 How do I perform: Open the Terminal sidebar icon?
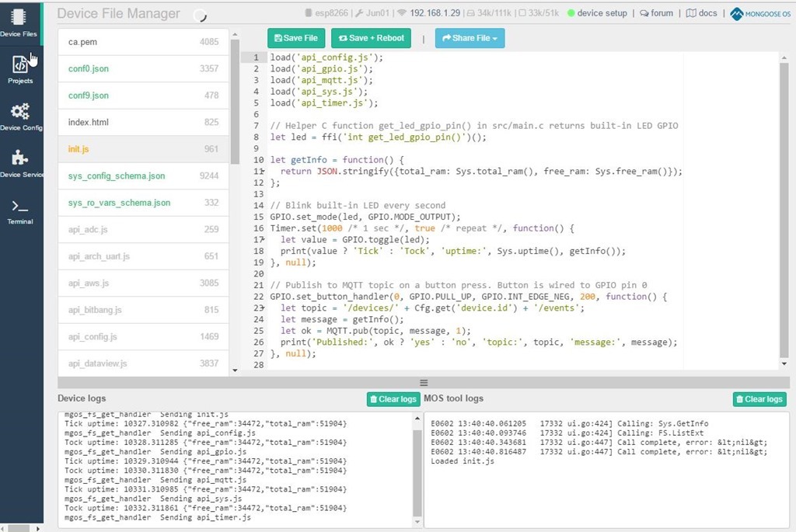(x=20, y=210)
